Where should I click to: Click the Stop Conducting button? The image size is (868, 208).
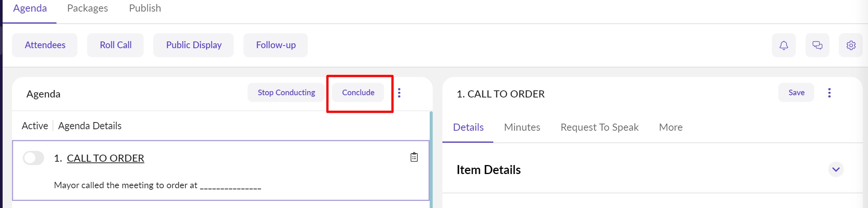(x=286, y=93)
